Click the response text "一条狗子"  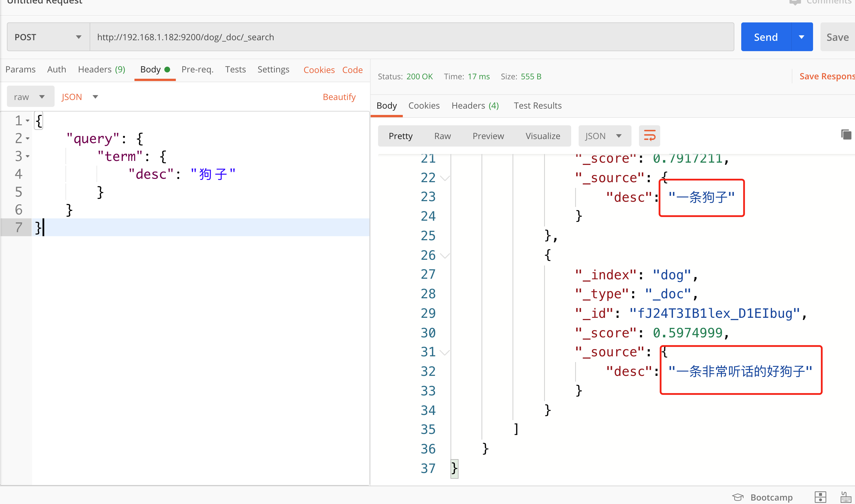[x=702, y=197]
